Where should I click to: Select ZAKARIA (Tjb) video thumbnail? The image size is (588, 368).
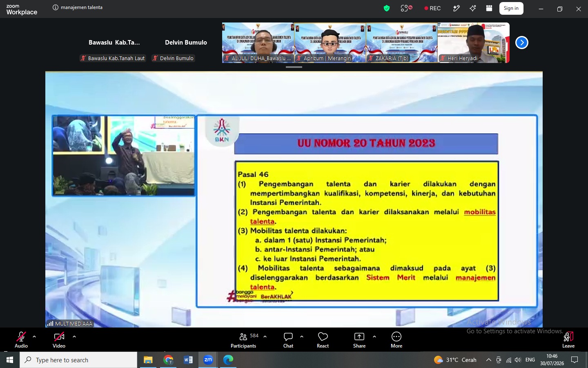(x=402, y=43)
